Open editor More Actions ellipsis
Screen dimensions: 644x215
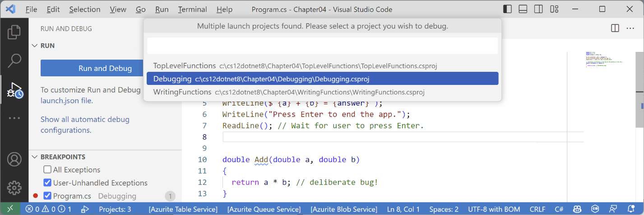tap(630, 28)
